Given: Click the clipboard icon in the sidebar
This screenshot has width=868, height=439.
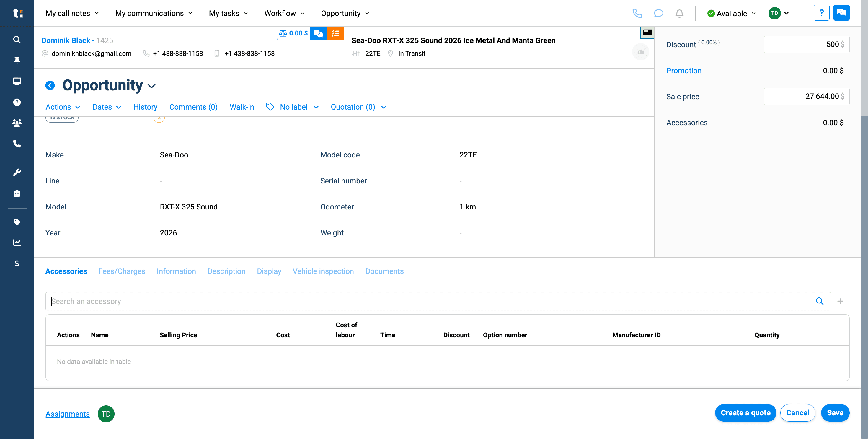Looking at the screenshot, I should tap(17, 193).
